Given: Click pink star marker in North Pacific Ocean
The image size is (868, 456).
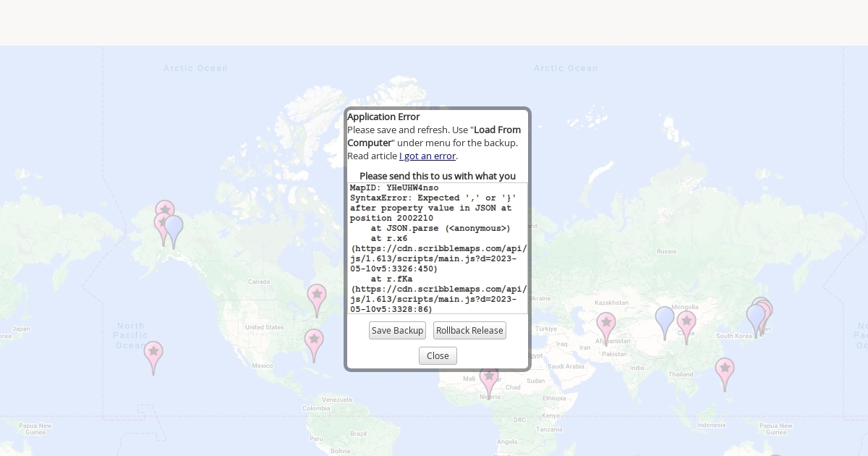Looking at the screenshot, I should point(153,353).
